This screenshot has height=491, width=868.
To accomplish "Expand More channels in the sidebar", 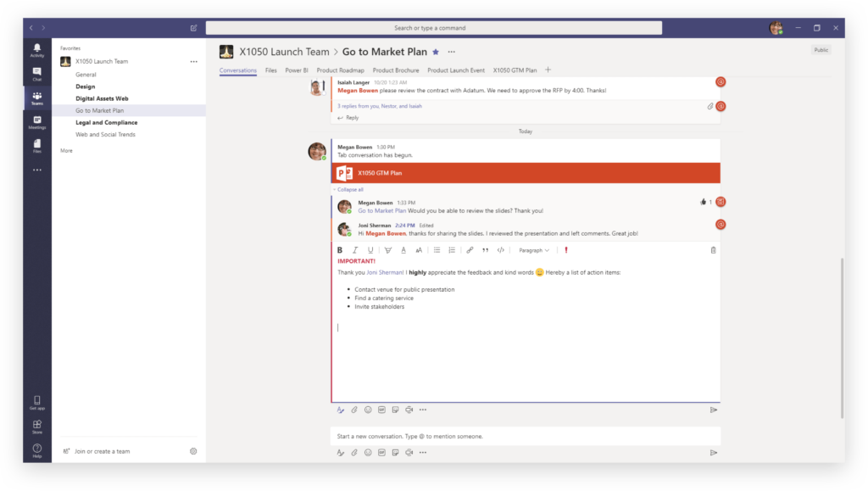I will click(66, 151).
